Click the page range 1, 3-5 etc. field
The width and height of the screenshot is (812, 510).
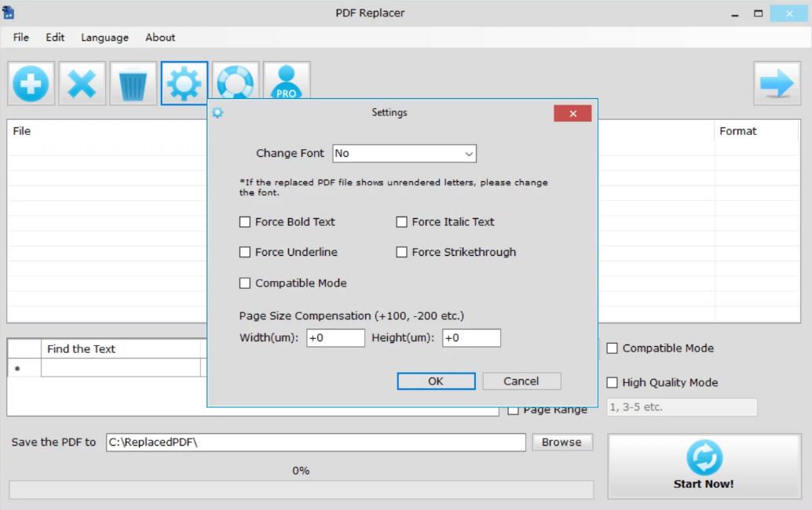682,407
